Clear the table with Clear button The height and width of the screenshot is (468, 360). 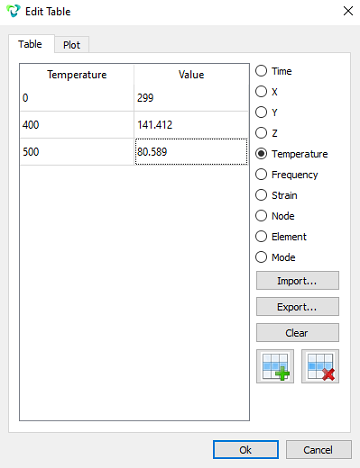click(297, 333)
